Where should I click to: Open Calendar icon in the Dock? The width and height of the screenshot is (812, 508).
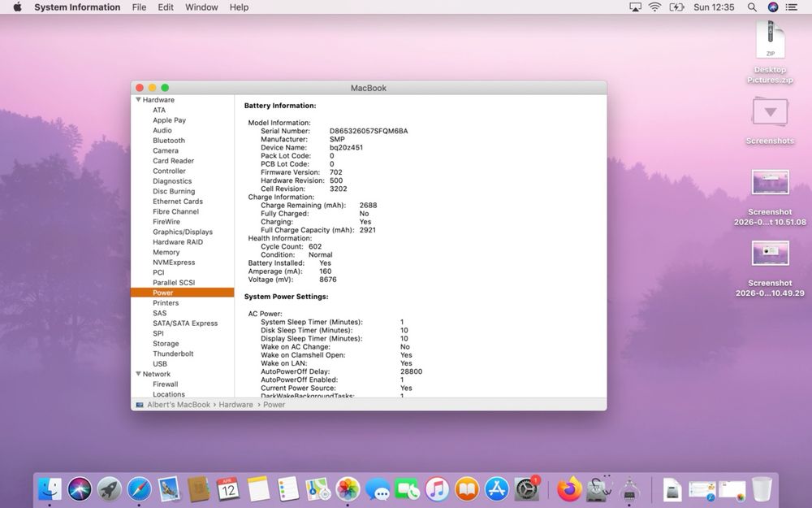pos(228,488)
